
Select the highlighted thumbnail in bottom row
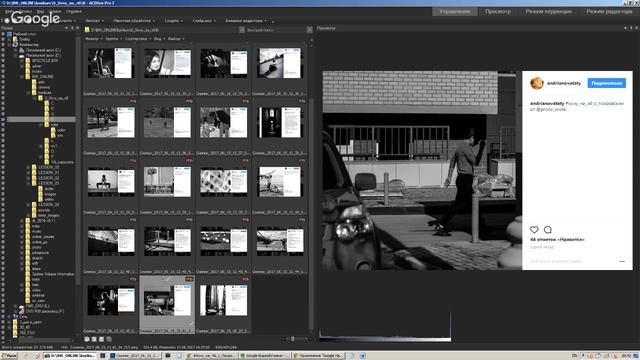[167, 304]
